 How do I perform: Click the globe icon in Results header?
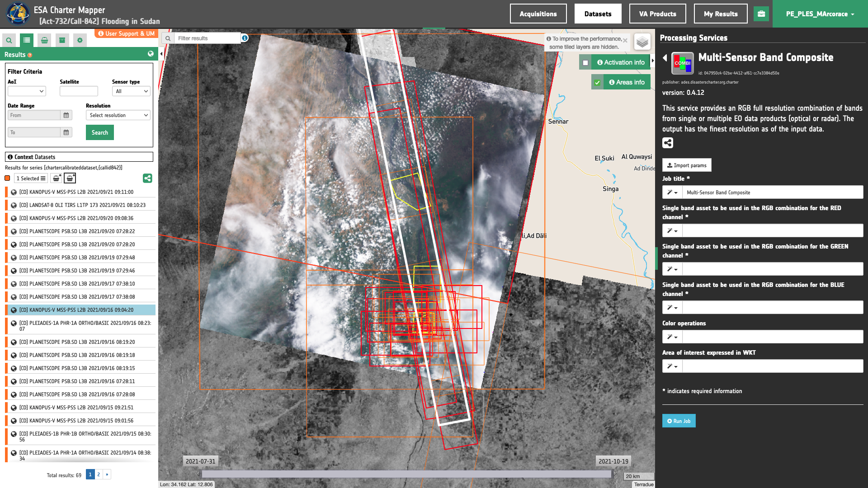coord(151,54)
